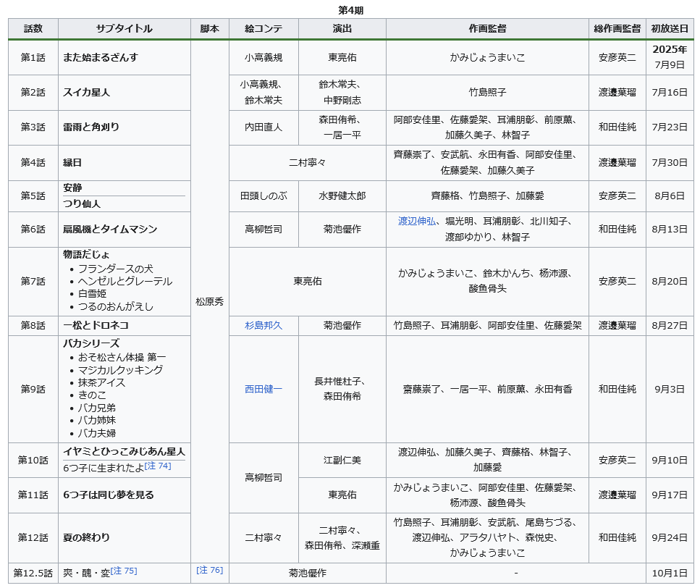This screenshot has height=588, width=700.
Task: Click the 扇風機とタイムマシン subtitle
Action: click(110, 230)
